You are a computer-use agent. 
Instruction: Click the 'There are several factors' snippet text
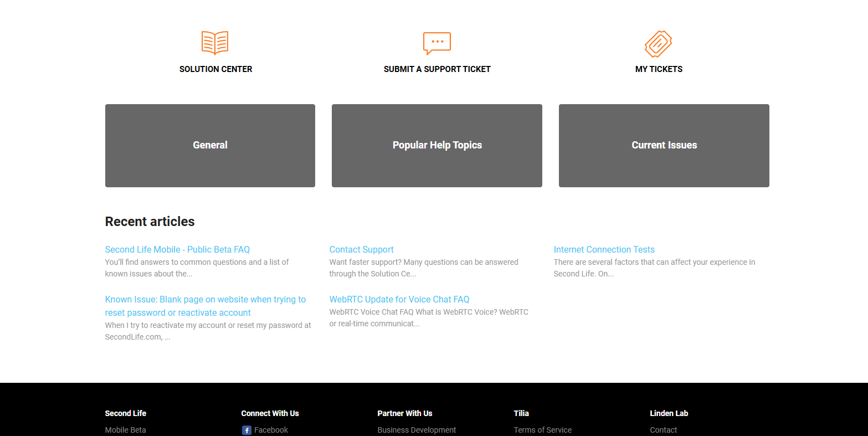655,268
